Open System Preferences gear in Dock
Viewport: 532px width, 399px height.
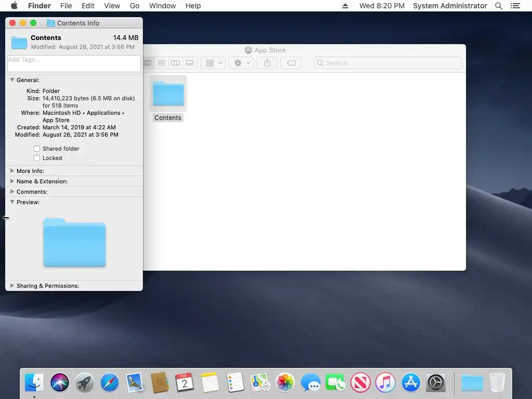tap(436, 382)
